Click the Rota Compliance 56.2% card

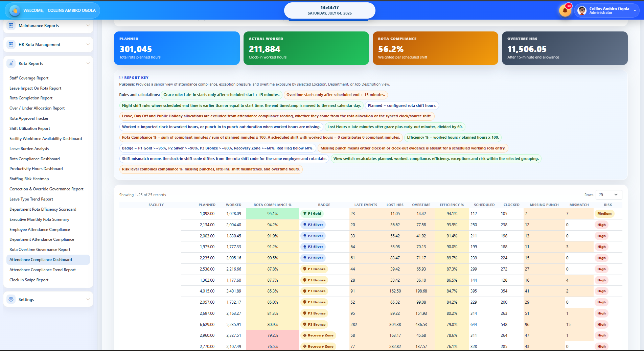(435, 48)
